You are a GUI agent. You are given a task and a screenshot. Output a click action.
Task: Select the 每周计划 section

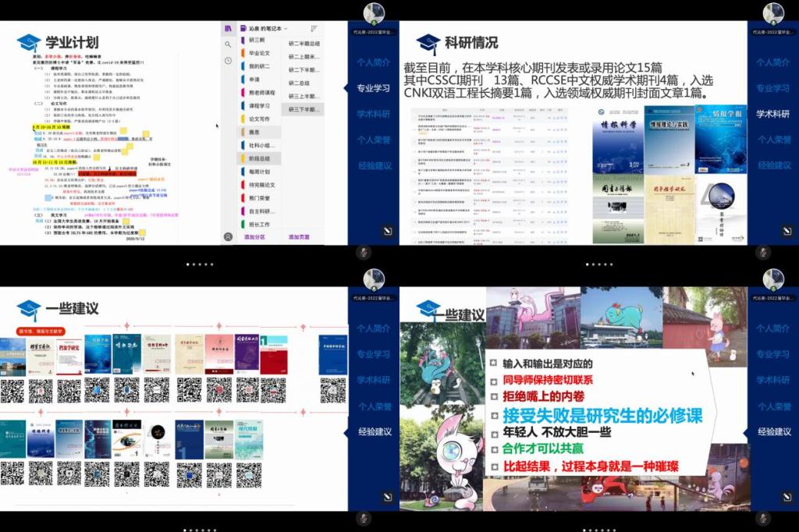(259, 172)
